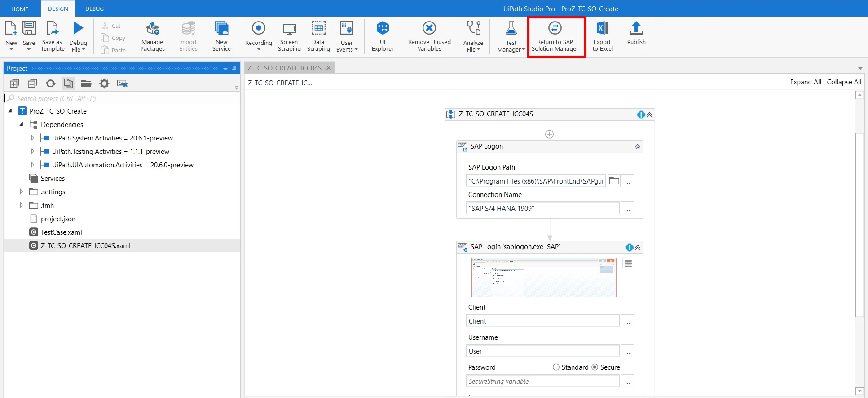
Task: Toggle Show All Files in Project panel
Action: 68,83
